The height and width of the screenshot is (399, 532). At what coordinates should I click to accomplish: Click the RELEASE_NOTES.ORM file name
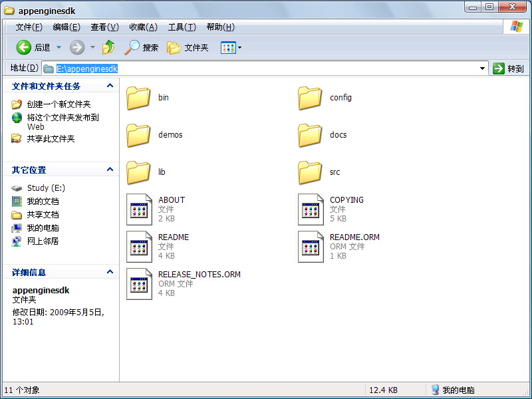(x=199, y=274)
